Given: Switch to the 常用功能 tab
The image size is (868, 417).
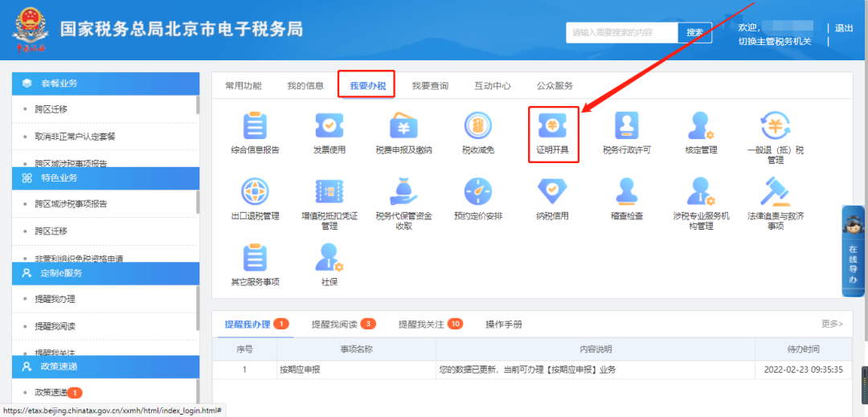Looking at the screenshot, I should pyautogui.click(x=243, y=86).
